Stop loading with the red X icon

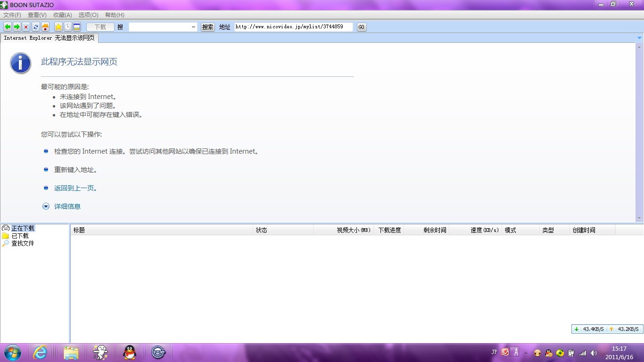pos(26,27)
